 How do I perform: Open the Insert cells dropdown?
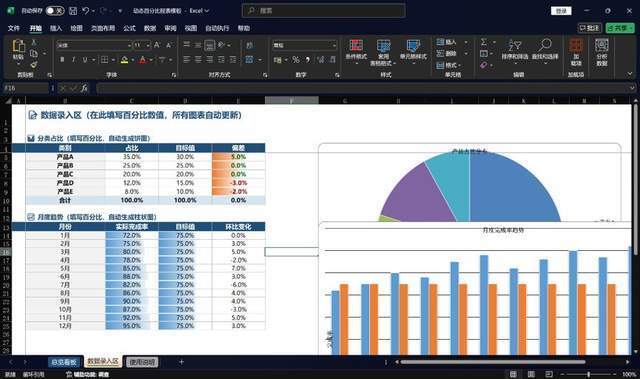pyautogui.click(x=466, y=42)
